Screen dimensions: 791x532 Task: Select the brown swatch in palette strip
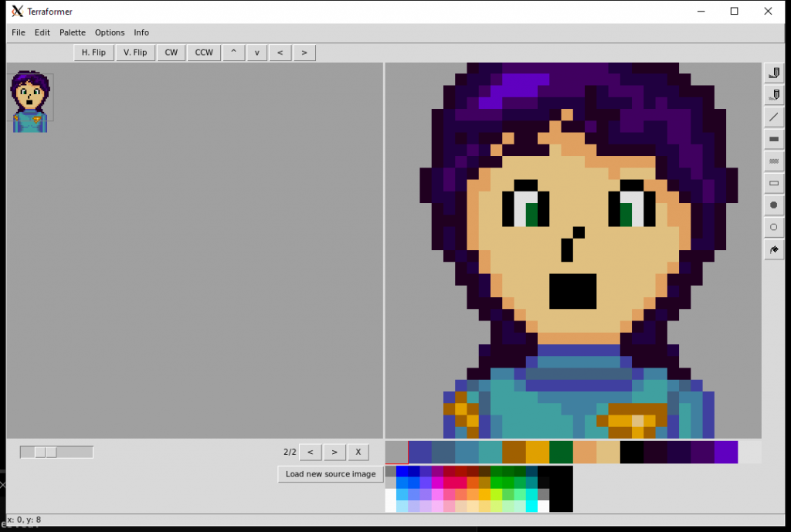[x=514, y=452]
